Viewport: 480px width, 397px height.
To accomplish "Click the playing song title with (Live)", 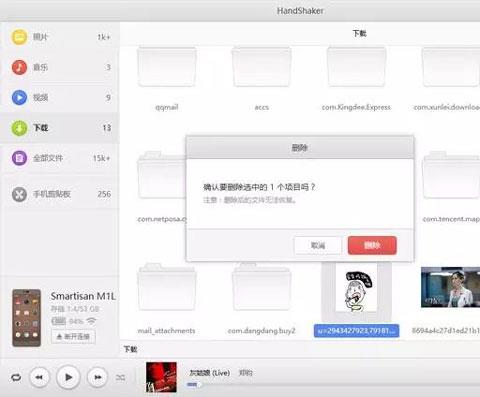I will tap(210, 373).
